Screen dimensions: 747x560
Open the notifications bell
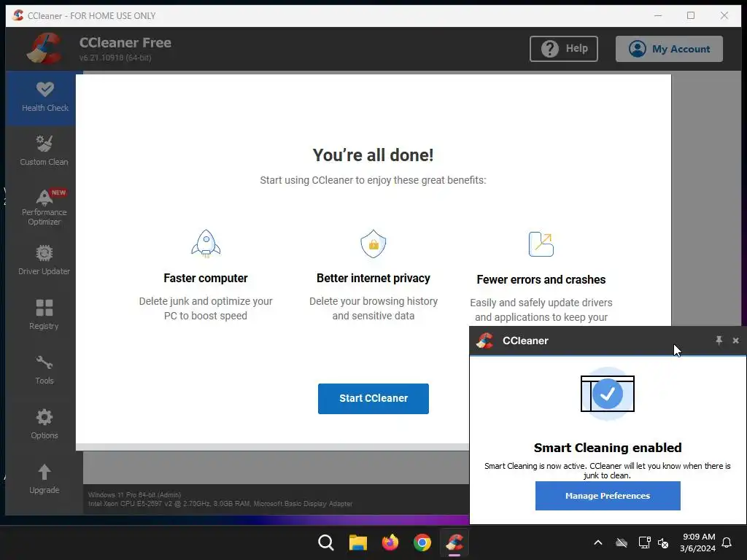coord(727,542)
